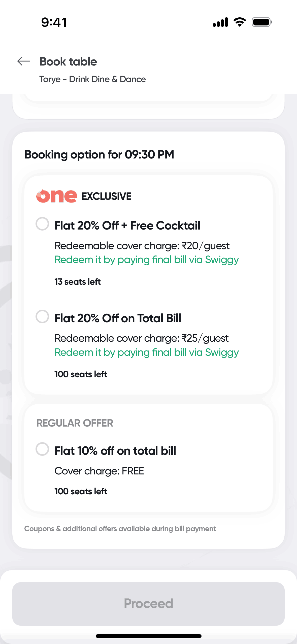The image size is (297, 644).
Task: Select Flat 20% Off on Total Bill radio
Action: coord(42,316)
